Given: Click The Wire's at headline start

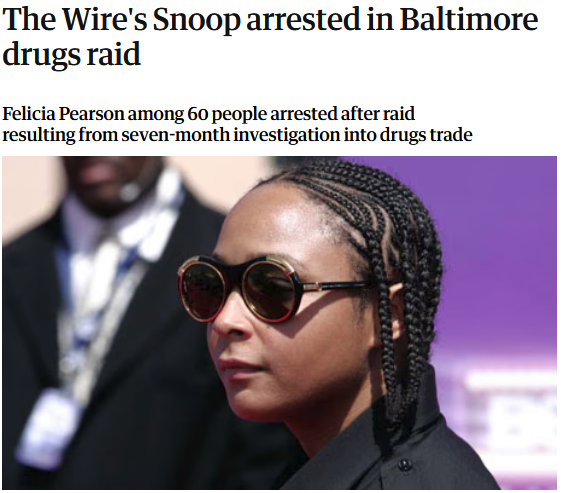Looking at the screenshot, I should [x=75, y=19].
